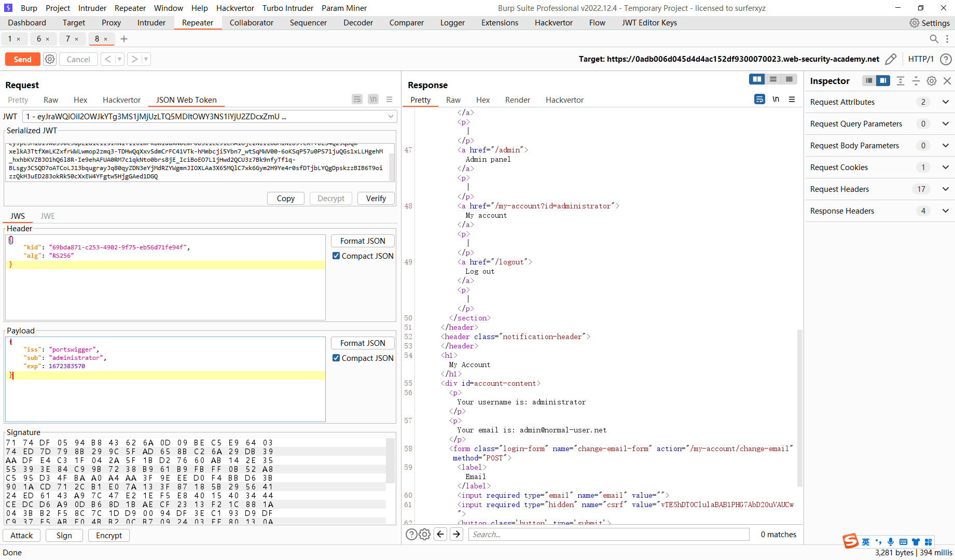Screen dimensions: 955x560
Task: Open response search help icon
Action: pyautogui.click(x=411, y=534)
